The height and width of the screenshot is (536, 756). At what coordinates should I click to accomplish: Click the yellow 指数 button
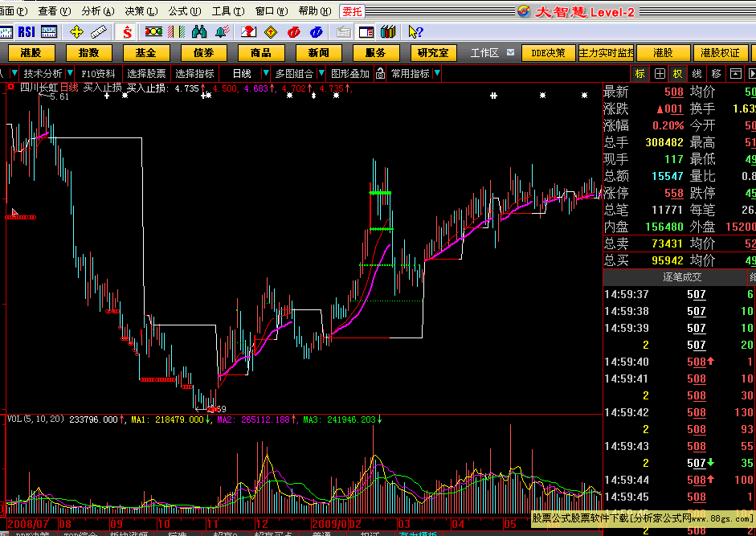pos(88,52)
